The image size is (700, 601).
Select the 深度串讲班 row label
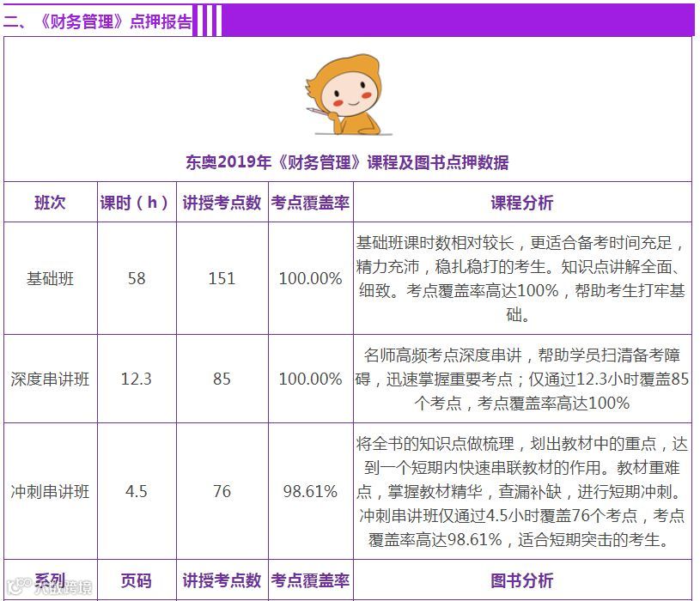(50, 379)
